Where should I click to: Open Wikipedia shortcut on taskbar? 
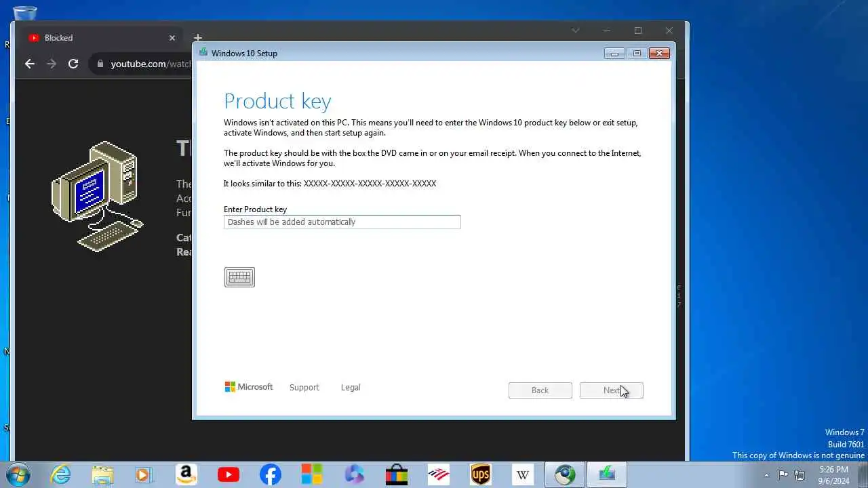[x=522, y=474]
